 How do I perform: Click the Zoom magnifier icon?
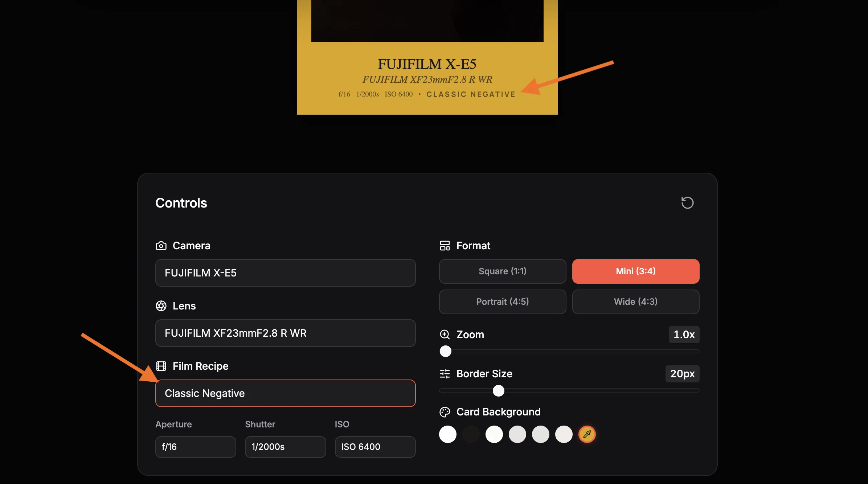coord(445,335)
